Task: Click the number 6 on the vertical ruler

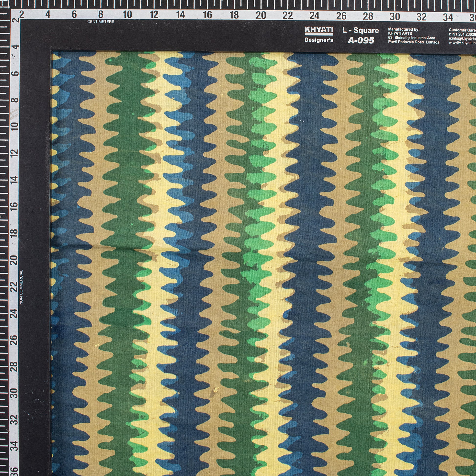Action: click(15, 74)
